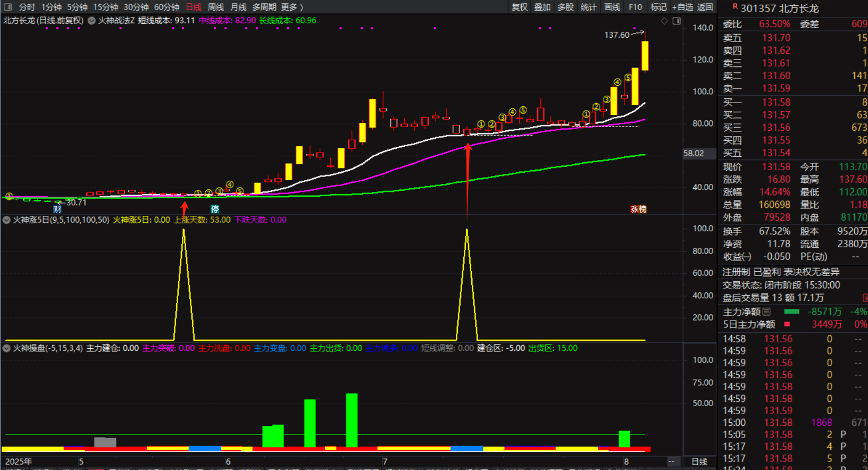Click the diamond icon atop main chart

664,21
